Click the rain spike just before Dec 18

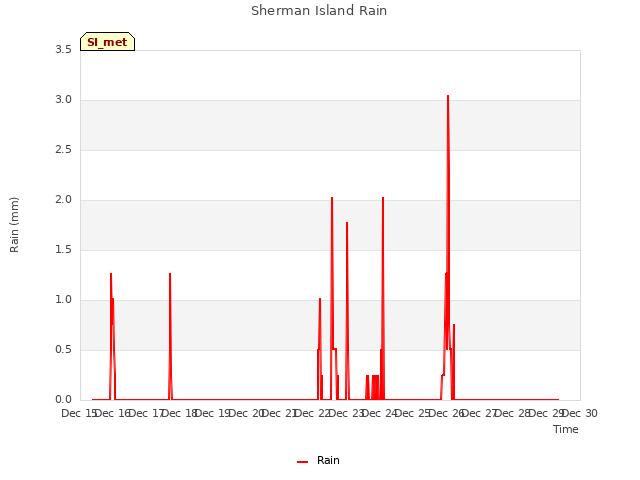(170, 274)
